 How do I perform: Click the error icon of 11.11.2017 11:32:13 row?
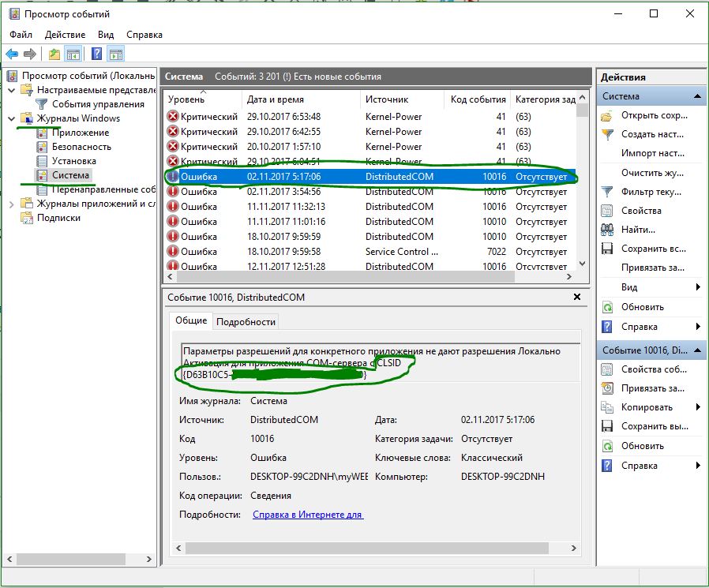[x=173, y=207]
